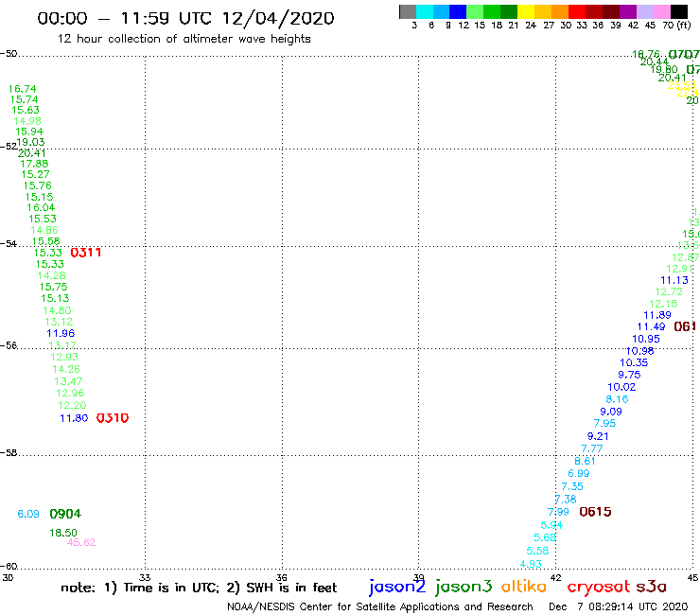Select the blue 11.96 reading
The width and height of the screenshot is (700, 615).
click(61, 333)
